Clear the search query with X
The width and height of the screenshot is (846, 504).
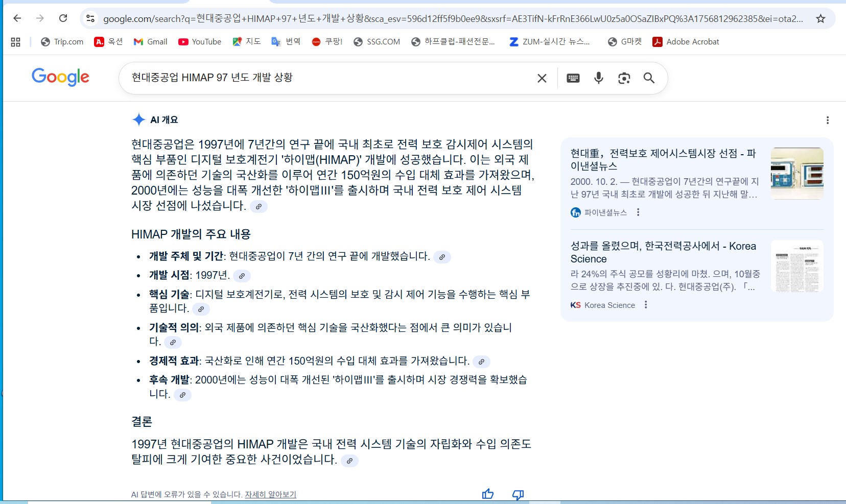tap(542, 78)
